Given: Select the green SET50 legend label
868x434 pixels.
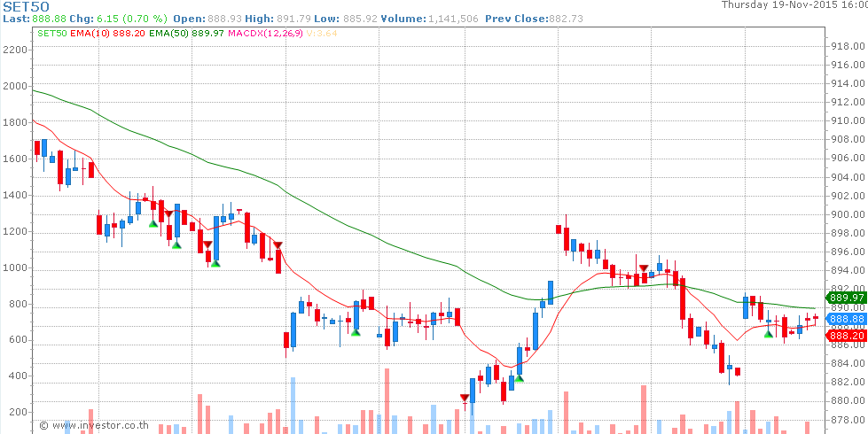Looking at the screenshot, I should click(x=52, y=33).
